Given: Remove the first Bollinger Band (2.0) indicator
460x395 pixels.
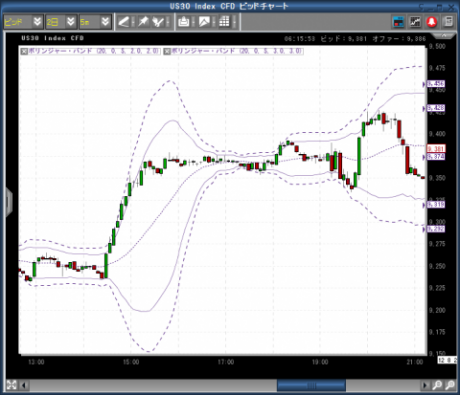Looking at the screenshot, I should pyautogui.click(x=24, y=51).
